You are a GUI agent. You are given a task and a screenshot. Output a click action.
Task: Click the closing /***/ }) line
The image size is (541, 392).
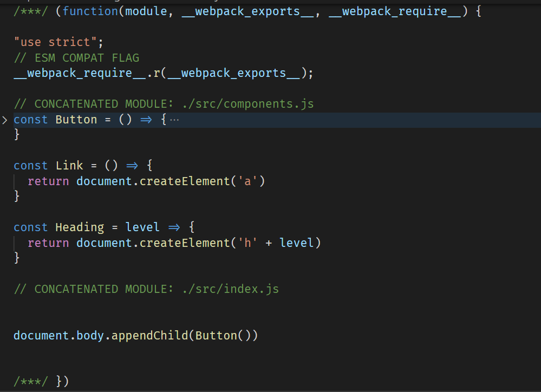(41, 381)
